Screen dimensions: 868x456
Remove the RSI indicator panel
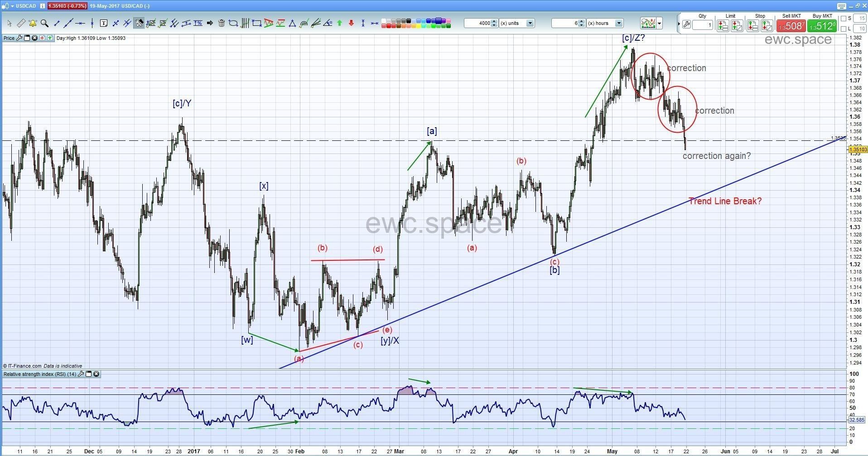(x=96, y=374)
